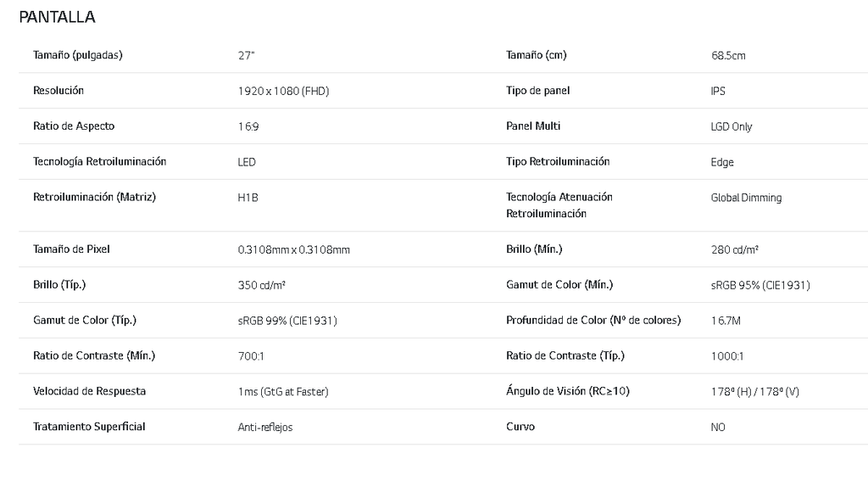The width and height of the screenshot is (868, 481).
Task: Select the 'Edge' backlight type value
Action: tap(722, 162)
